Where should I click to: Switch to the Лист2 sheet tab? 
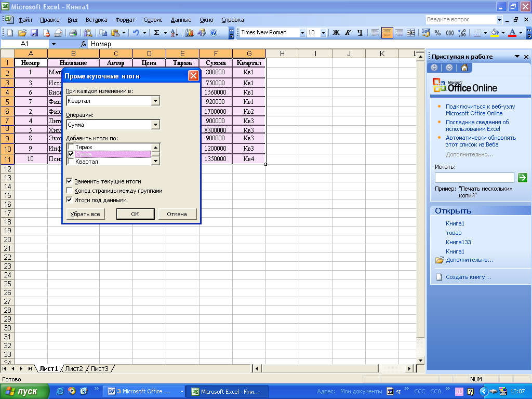point(74,368)
